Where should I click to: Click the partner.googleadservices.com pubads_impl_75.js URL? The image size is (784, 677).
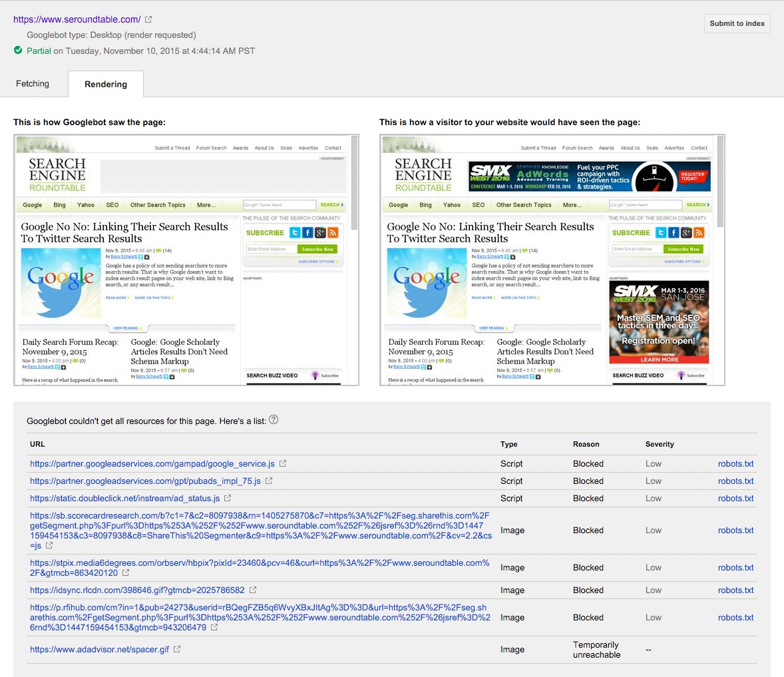145,481
